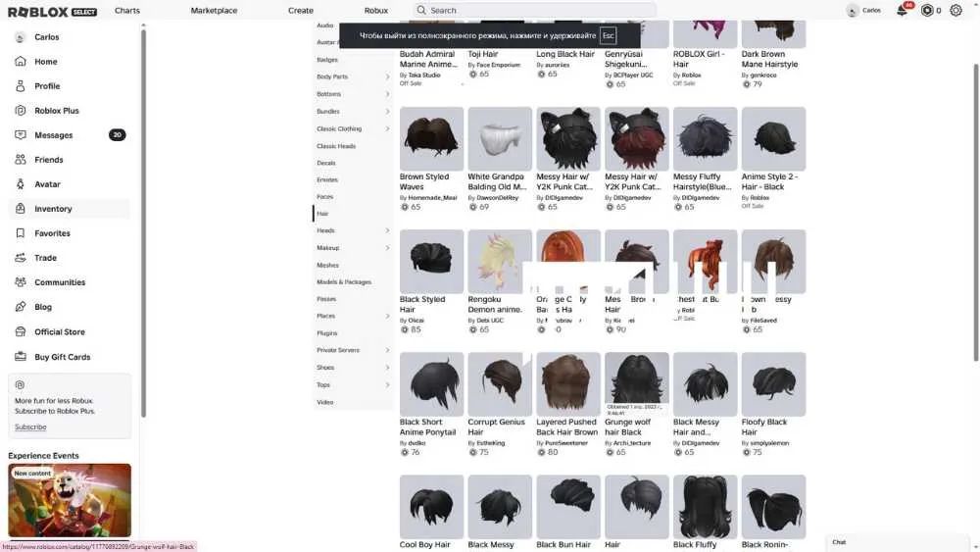Viewport: 980px width, 552px height.
Task: Click the Esc key button in banner
Action: pyautogui.click(x=609, y=35)
